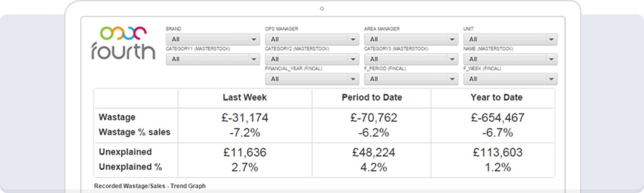Image resolution: width=644 pixels, height=193 pixels.
Task: Select the Year to Date unexplained value £113,603
Action: (498, 153)
